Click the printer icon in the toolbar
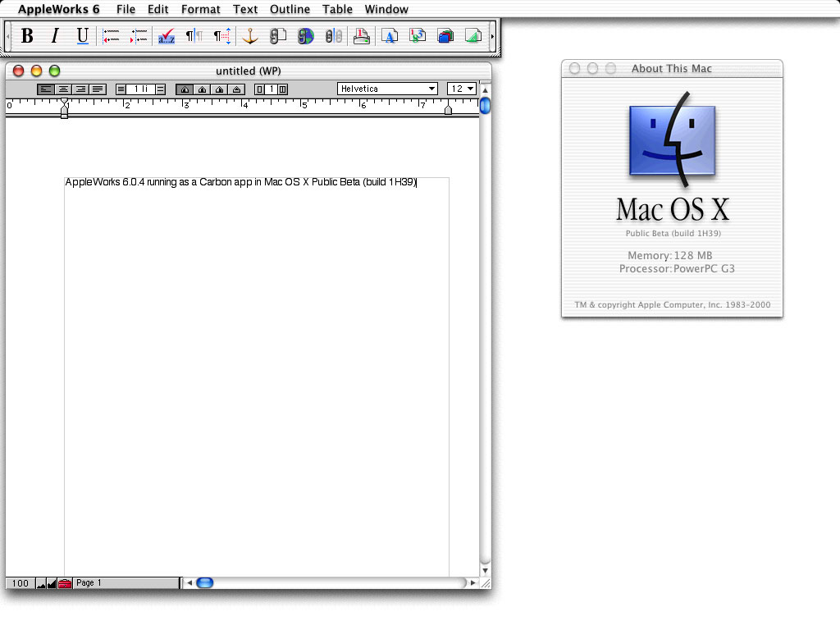 362,36
